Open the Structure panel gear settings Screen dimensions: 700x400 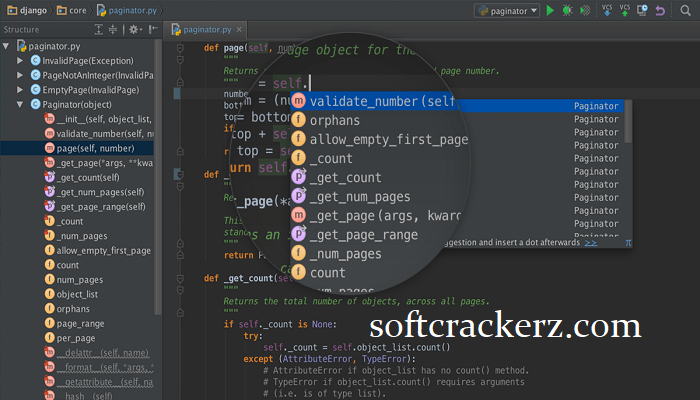pos(135,29)
